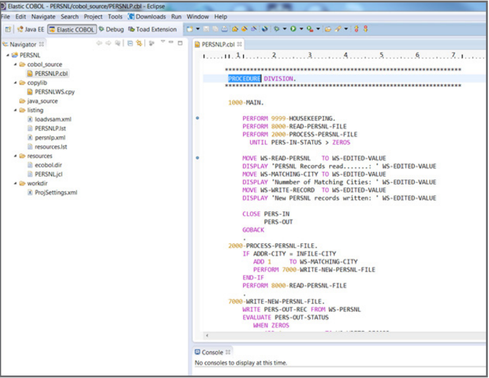The image size is (489, 378).
Task: Click the Print toolbar icon
Action: pos(225,29)
